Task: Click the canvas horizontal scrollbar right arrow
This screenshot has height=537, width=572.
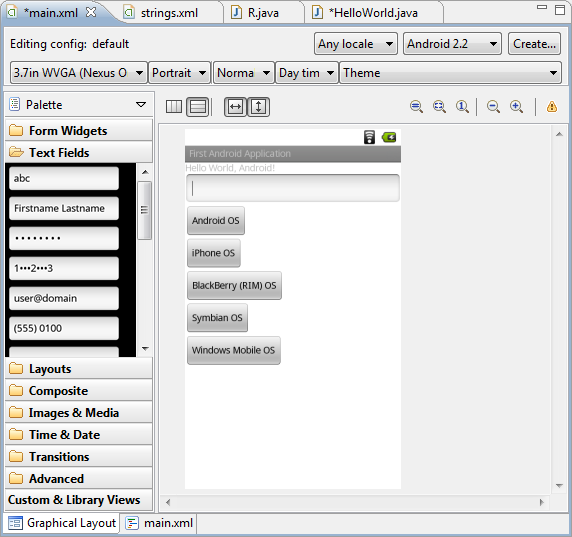Action: 542,502
